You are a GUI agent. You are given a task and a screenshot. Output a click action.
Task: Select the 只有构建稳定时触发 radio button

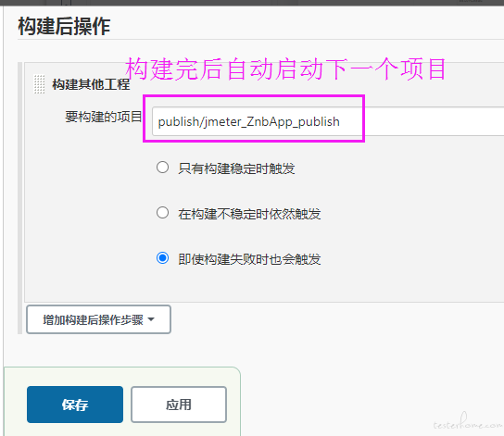click(162, 168)
